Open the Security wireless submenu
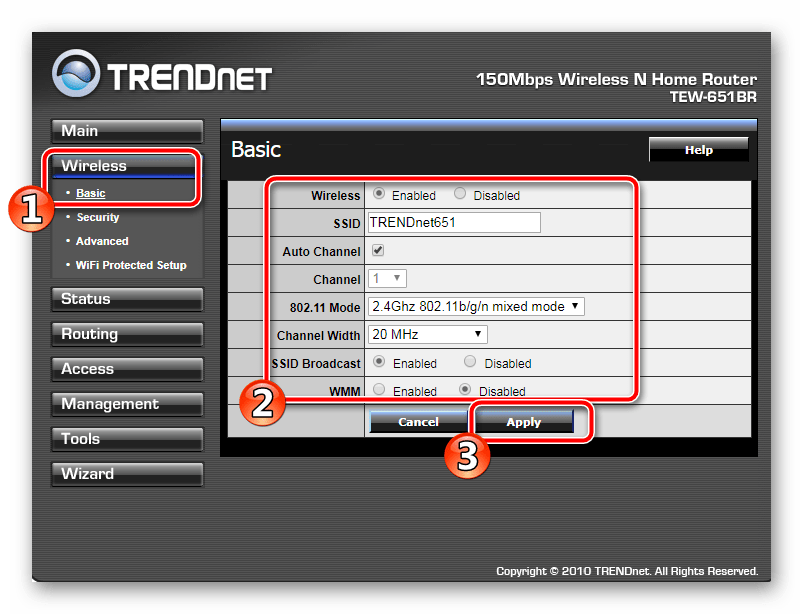This screenshot has height=614, width=803. click(98, 217)
